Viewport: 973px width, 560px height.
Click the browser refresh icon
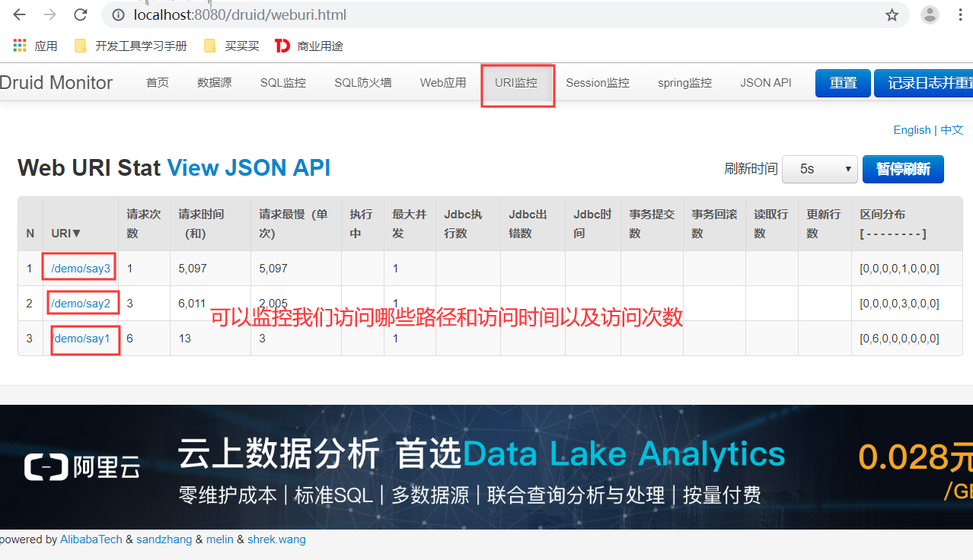click(x=78, y=14)
